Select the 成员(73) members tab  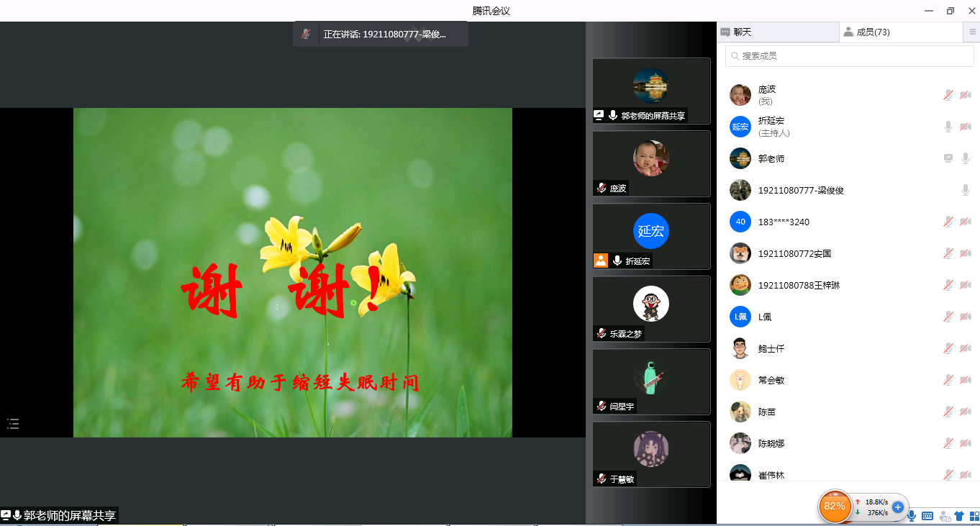[899, 32]
